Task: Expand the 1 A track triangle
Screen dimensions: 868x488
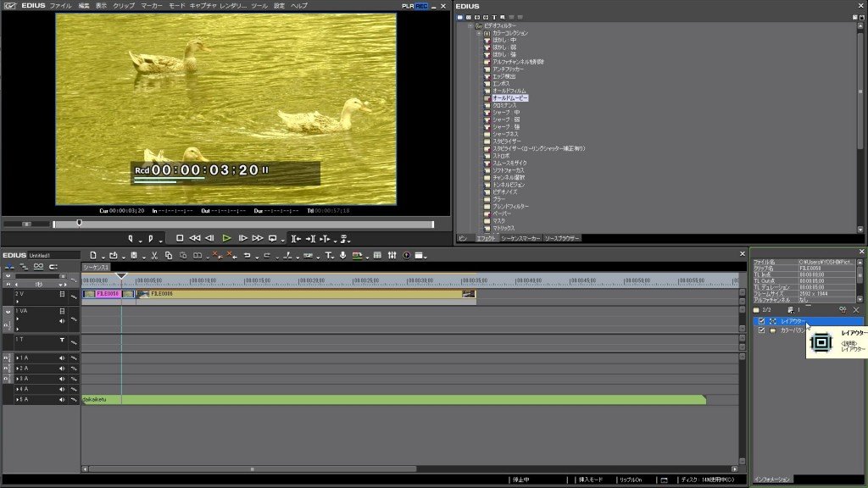Action: tap(17, 358)
